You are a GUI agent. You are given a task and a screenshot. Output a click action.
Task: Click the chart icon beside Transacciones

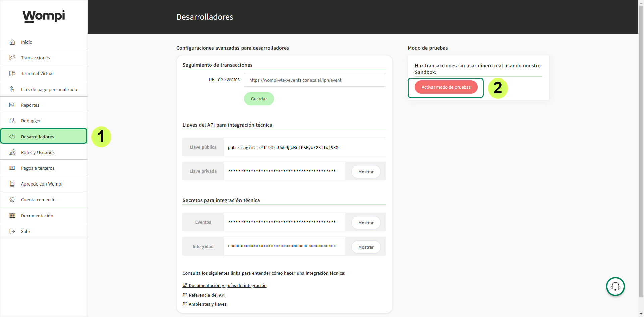[x=12, y=58]
